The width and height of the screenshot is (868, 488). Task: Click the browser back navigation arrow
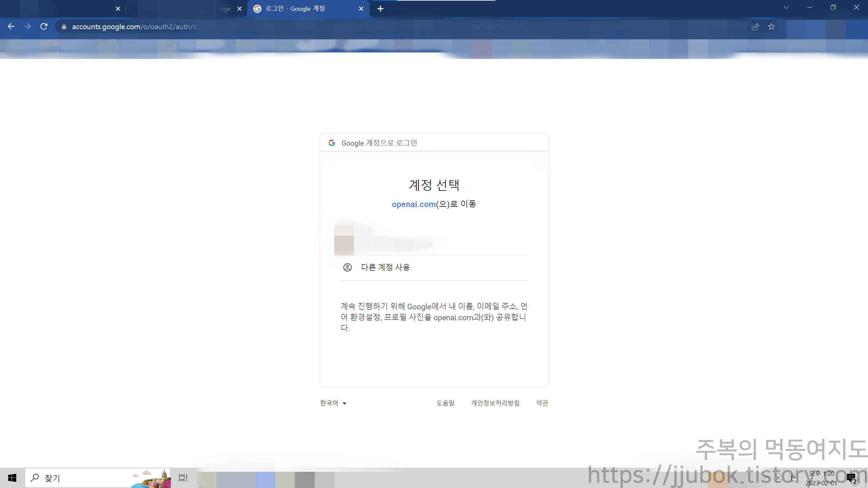[x=12, y=26]
